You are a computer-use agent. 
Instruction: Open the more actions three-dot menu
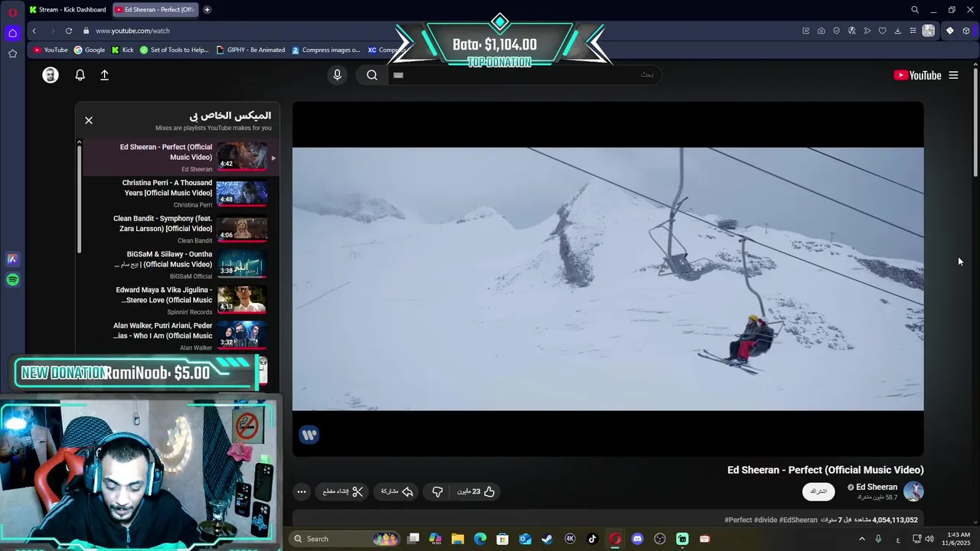coord(302,491)
